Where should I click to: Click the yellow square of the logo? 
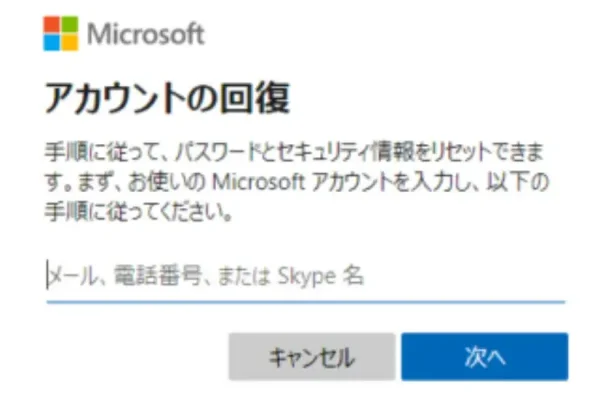69,42
